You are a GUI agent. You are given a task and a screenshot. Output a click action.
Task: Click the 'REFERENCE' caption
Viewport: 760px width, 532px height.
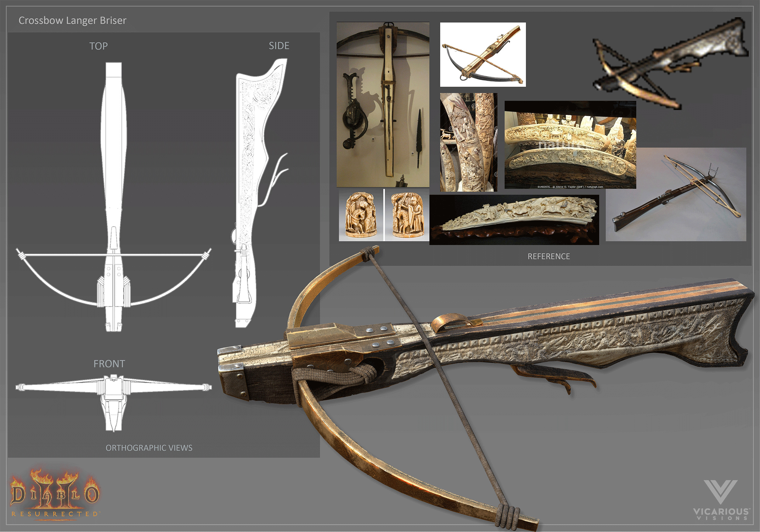(548, 257)
